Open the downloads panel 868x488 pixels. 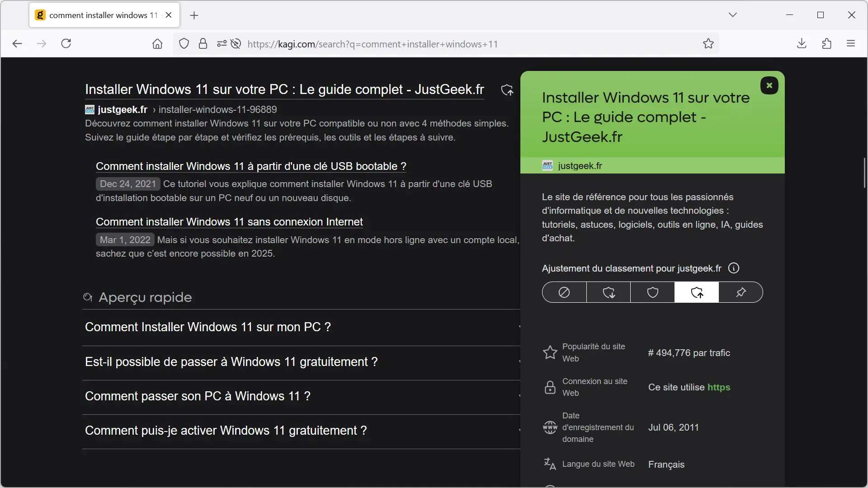(802, 44)
